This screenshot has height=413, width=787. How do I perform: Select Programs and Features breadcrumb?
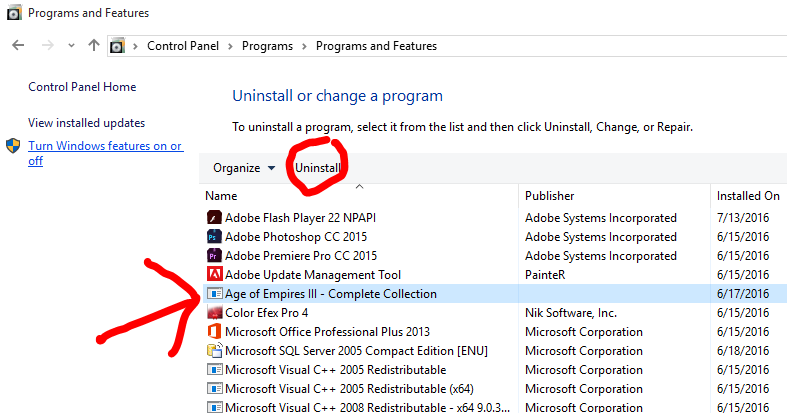click(x=376, y=46)
